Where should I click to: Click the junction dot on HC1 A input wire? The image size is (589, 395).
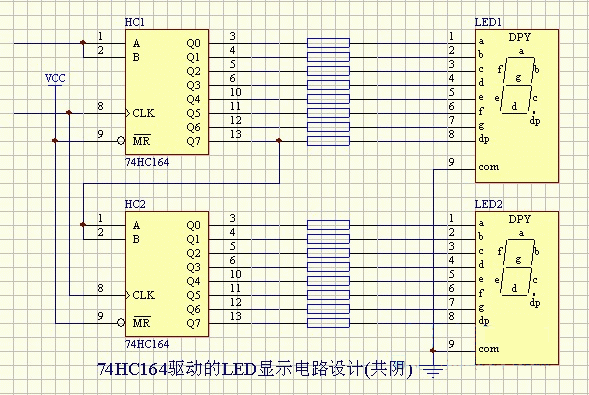[83, 43]
